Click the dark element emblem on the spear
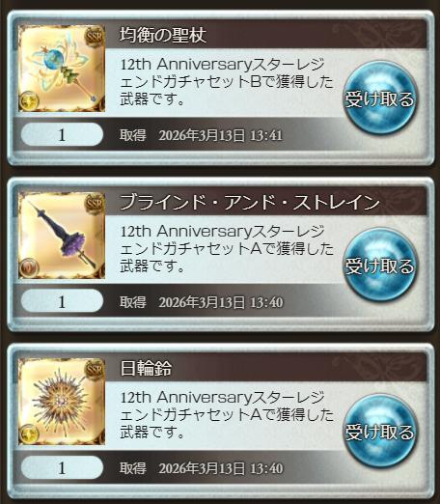Screen dimensions: 440x504 [29, 267]
